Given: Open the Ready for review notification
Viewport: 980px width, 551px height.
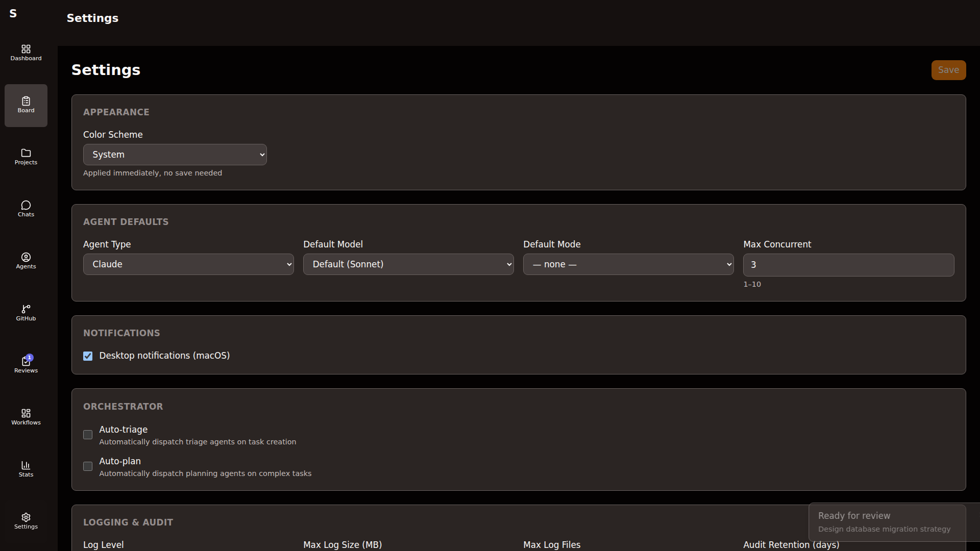Looking at the screenshot, I should (887, 522).
